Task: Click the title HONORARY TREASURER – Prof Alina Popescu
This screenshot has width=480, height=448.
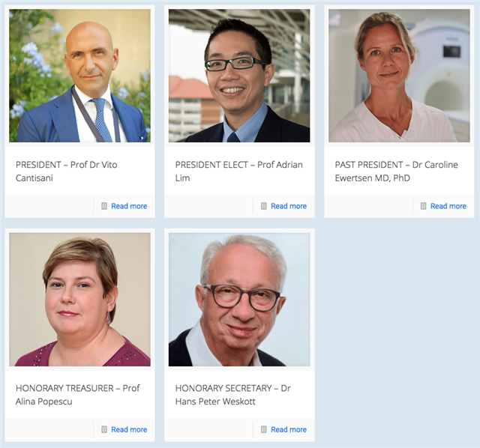Action: coord(78,395)
